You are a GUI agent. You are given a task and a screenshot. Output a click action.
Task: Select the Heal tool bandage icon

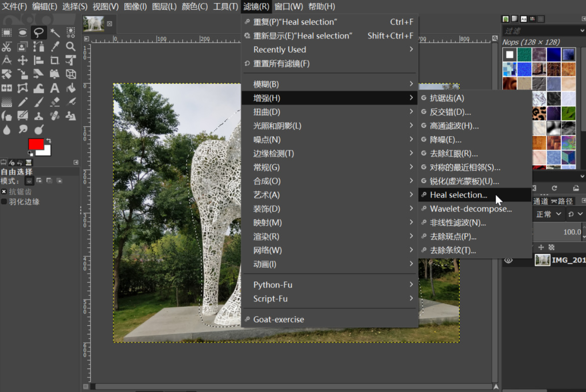[x=55, y=116]
